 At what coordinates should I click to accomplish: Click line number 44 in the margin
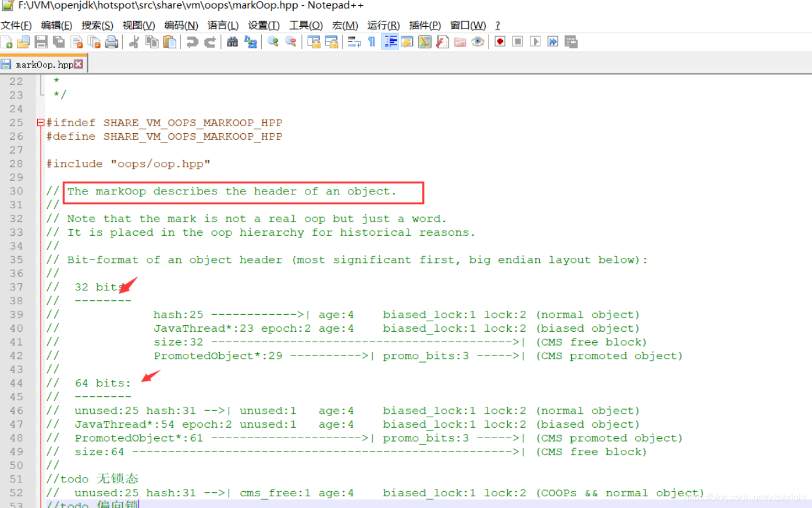coord(16,383)
